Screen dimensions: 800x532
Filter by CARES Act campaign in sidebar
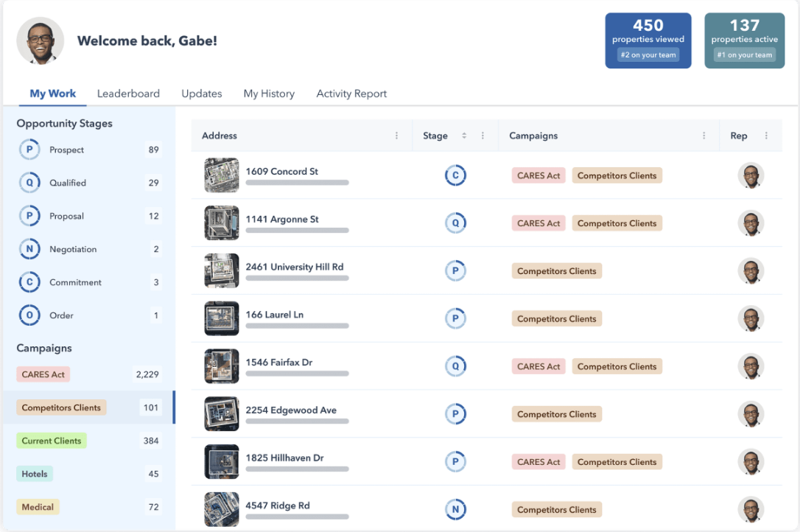43,374
